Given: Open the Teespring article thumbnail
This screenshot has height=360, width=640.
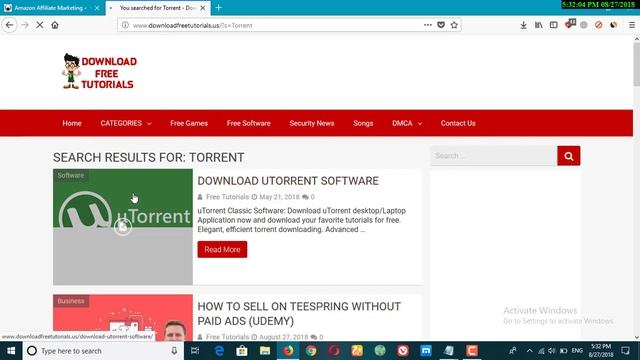Looking at the screenshot, I should [x=123, y=318].
